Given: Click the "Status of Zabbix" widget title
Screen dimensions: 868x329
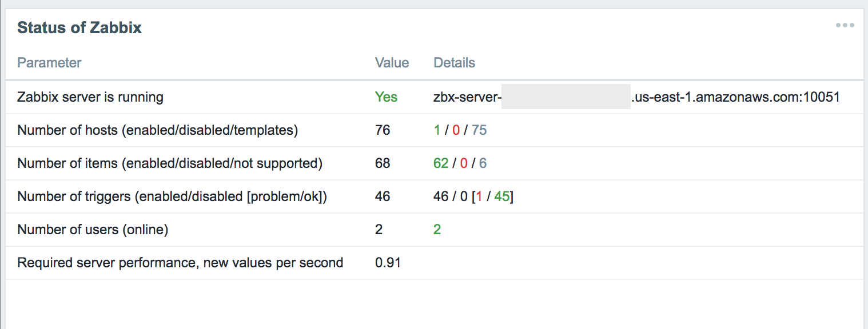Looking at the screenshot, I should coord(79,27).
